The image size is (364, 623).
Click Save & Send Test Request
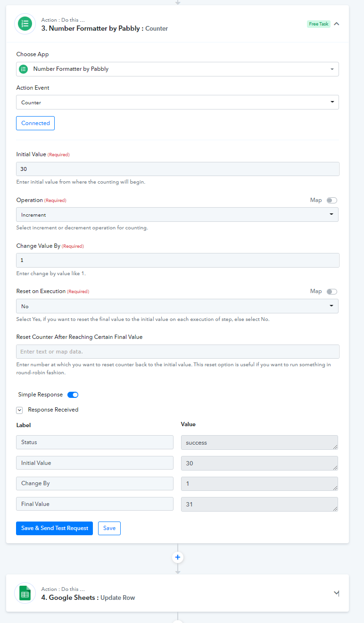point(54,528)
